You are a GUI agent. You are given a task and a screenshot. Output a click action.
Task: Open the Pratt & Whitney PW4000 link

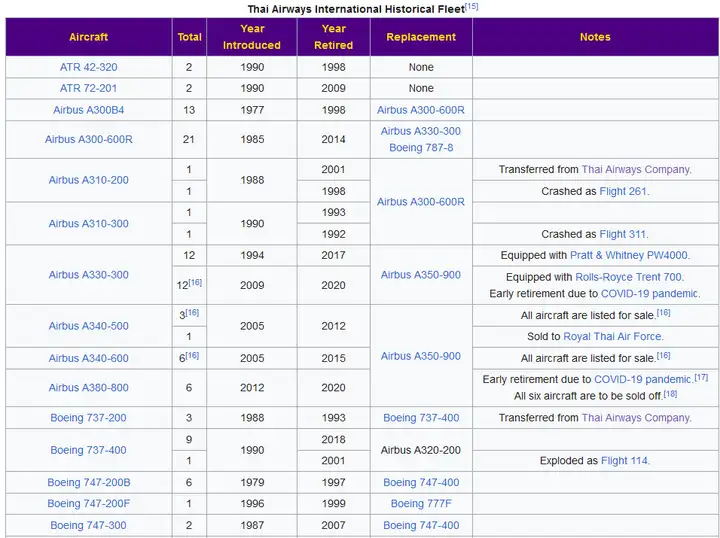[629, 255]
